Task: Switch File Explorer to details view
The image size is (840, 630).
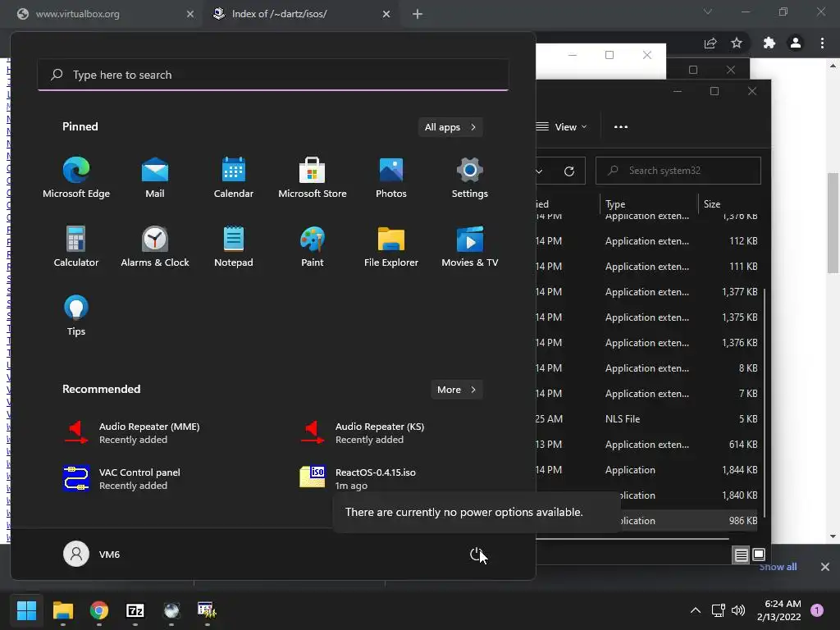Action: click(741, 555)
